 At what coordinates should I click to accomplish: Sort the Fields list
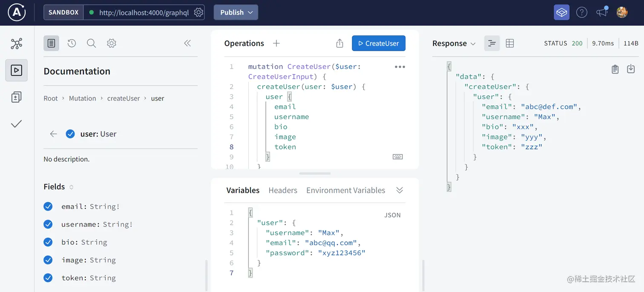pyautogui.click(x=71, y=187)
